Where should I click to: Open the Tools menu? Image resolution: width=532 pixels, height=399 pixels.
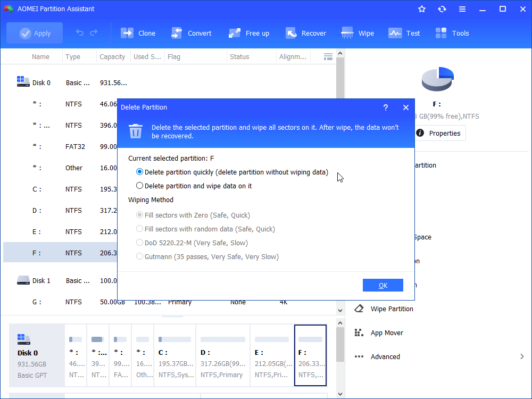(x=452, y=33)
